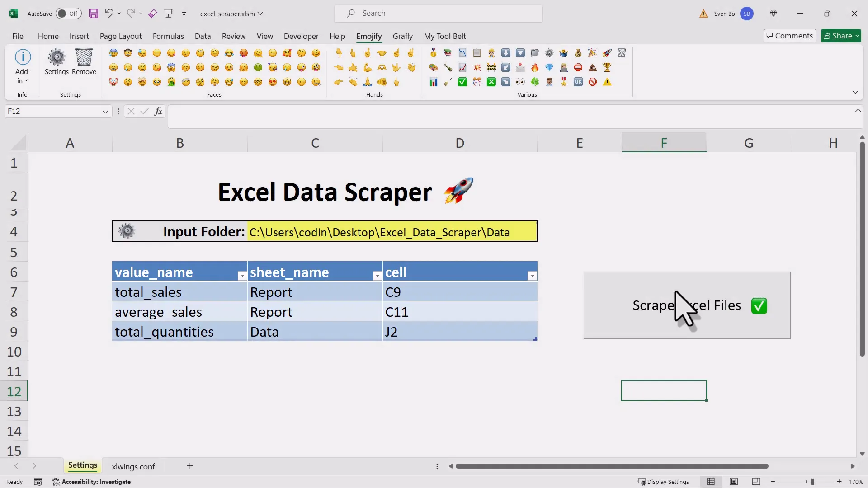Insert the green check mark emoji
The image size is (868, 488).
pos(462,82)
